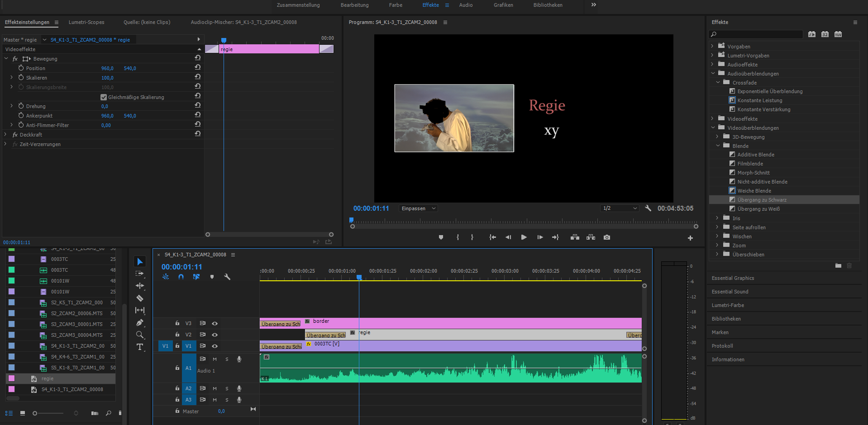The image size is (868, 425).
Task: Collapse the Crossfade folder
Action: (718, 82)
